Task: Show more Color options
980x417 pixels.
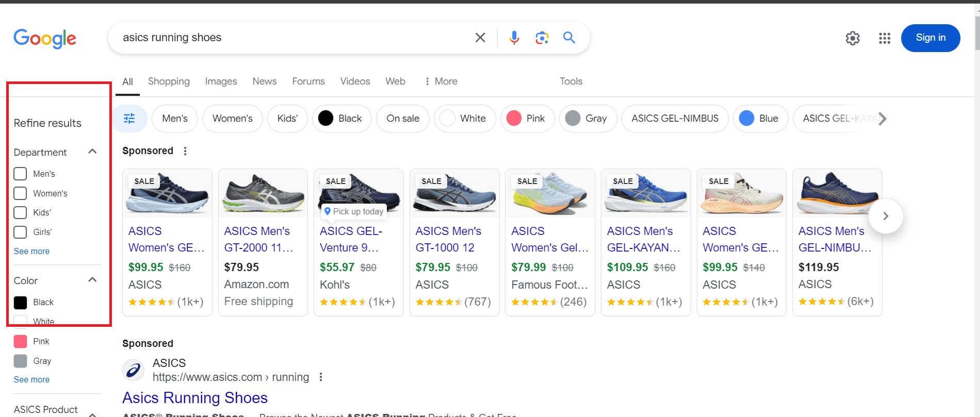Action: (x=32, y=380)
